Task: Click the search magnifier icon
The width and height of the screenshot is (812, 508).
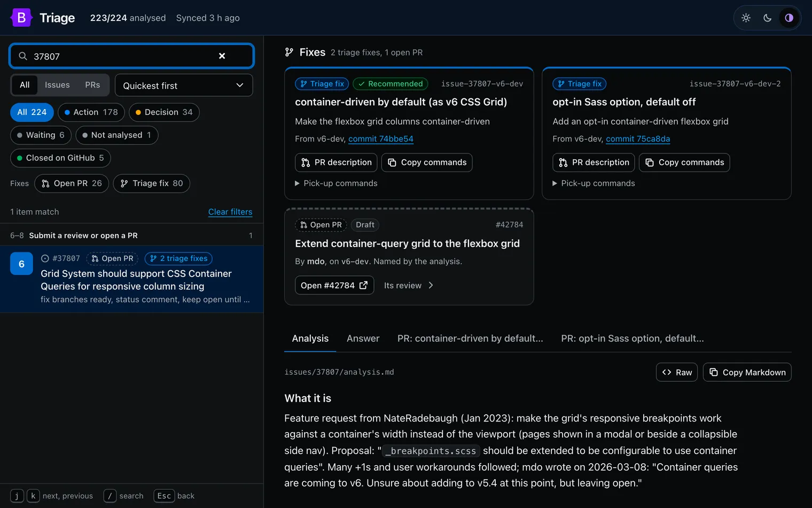Action: pos(23,56)
